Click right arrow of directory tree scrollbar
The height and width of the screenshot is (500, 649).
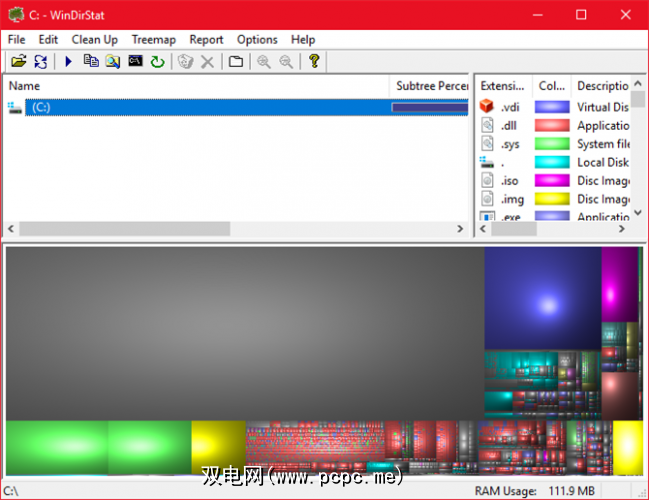point(460,228)
